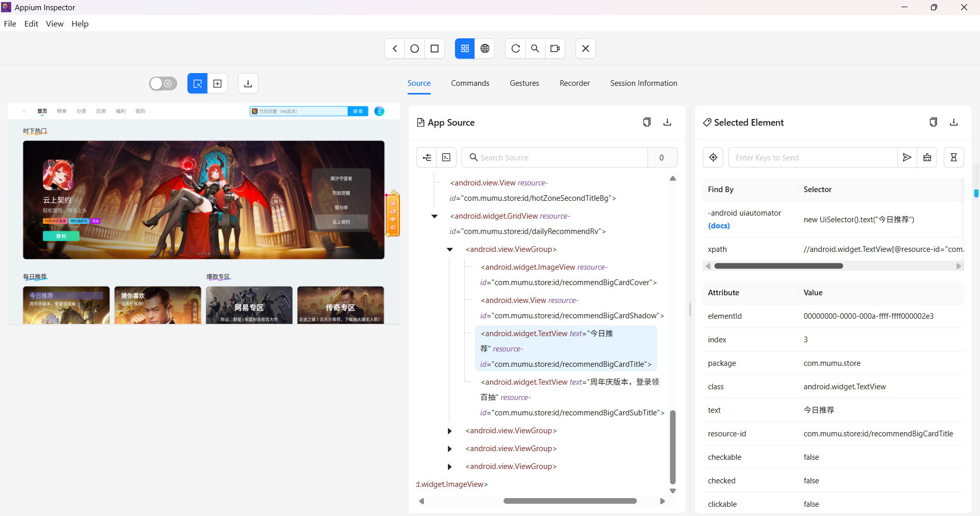
Task: Start recording with the camera icon
Action: (x=555, y=49)
